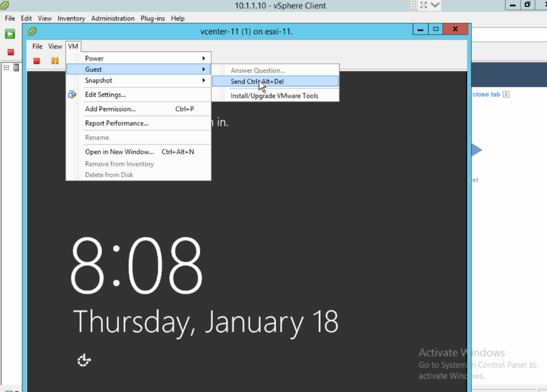Viewport: 547px width, 392px height.
Task: Open the Plug-ins menu
Action: click(152, 18)
